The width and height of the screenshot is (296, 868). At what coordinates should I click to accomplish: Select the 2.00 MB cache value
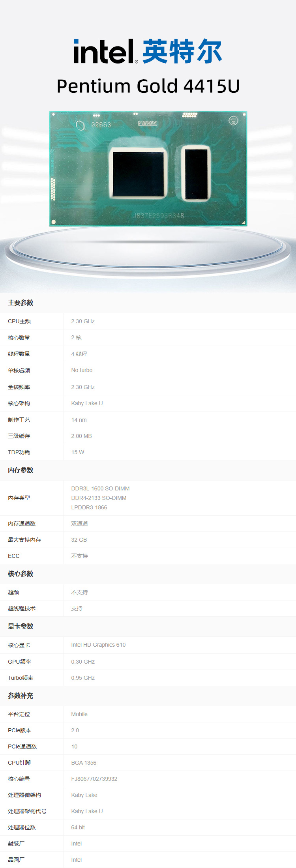[x=81, y=436]
